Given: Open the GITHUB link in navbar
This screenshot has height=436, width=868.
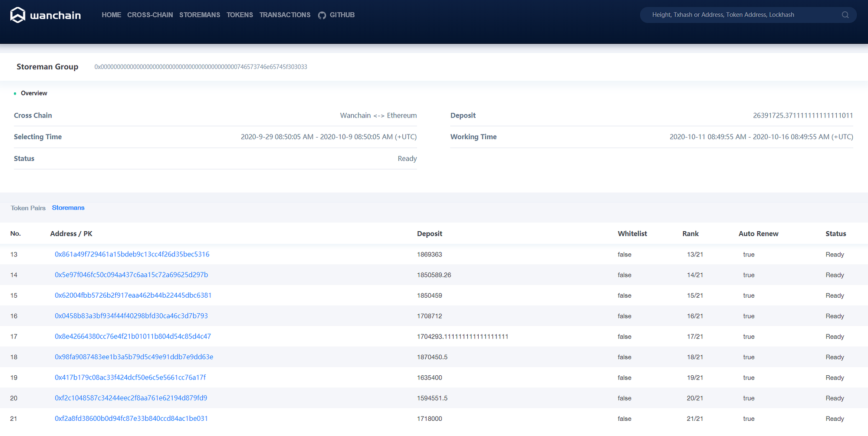Looking at the screenshot, I should [x=342, y=15].
